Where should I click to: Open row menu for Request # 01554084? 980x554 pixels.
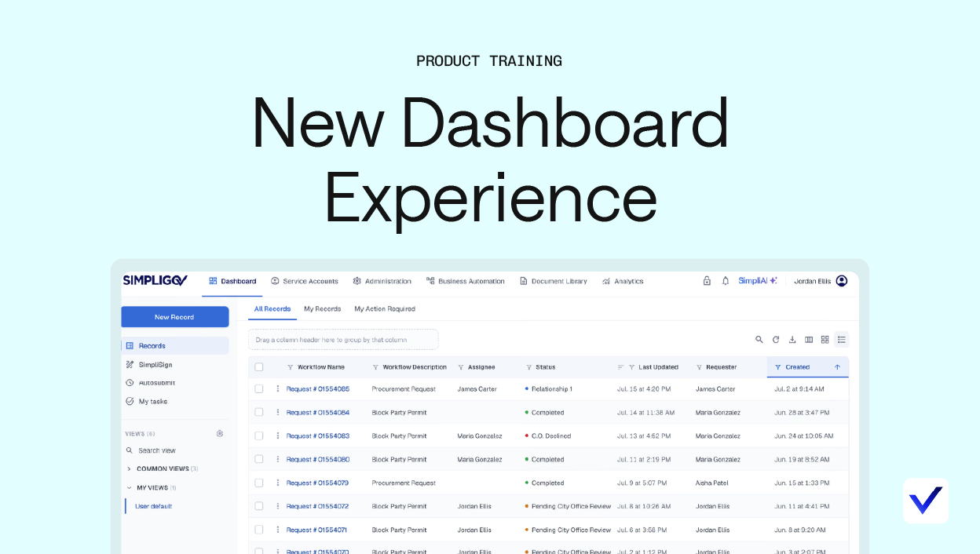click(x=277, y=413)
